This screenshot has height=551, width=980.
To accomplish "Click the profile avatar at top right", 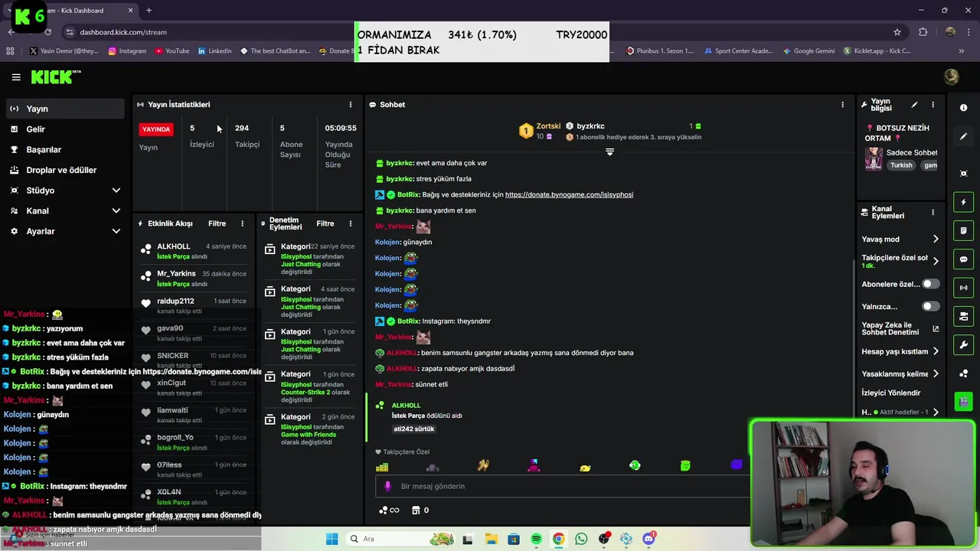I will (952, 77).
